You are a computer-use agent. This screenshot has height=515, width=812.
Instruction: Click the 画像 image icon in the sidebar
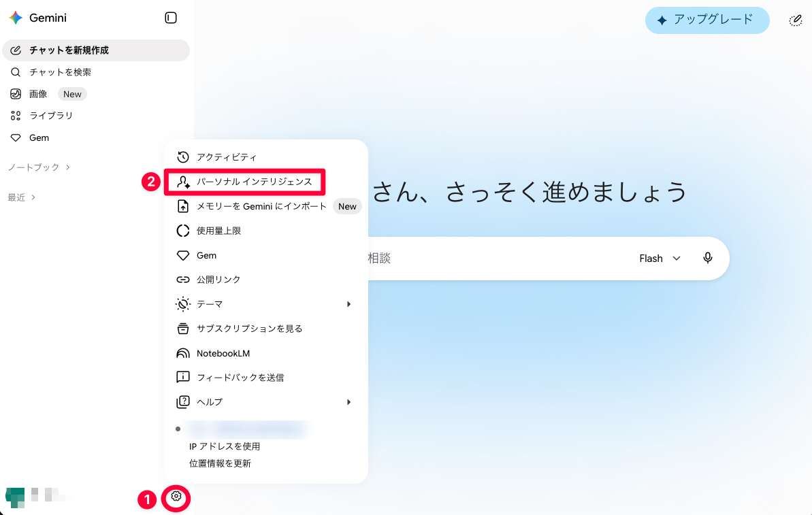(x=16, y=94)
